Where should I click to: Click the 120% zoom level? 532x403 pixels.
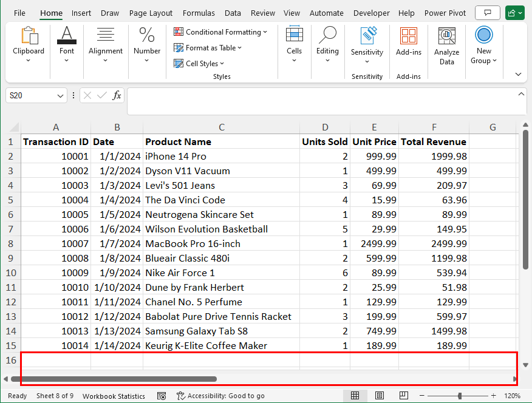(512, 396)
